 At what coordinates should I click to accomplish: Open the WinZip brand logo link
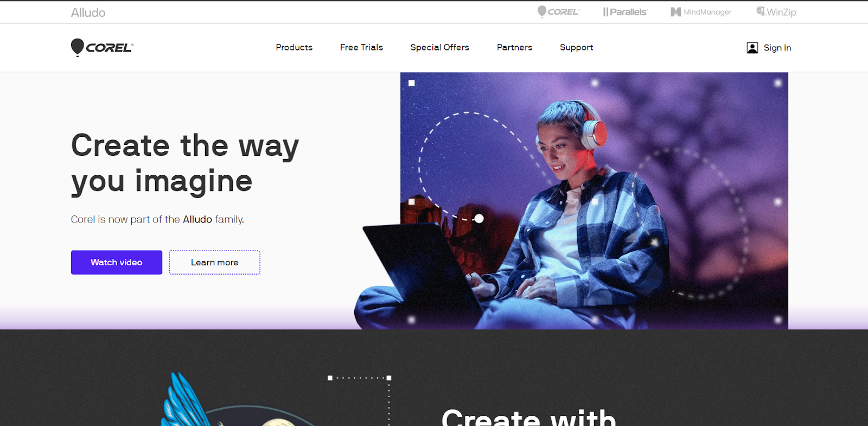(776, 12)
